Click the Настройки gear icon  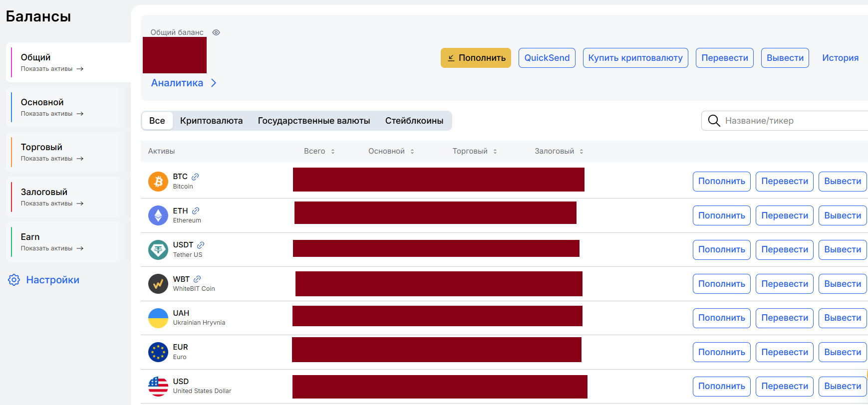pos(14,280)
